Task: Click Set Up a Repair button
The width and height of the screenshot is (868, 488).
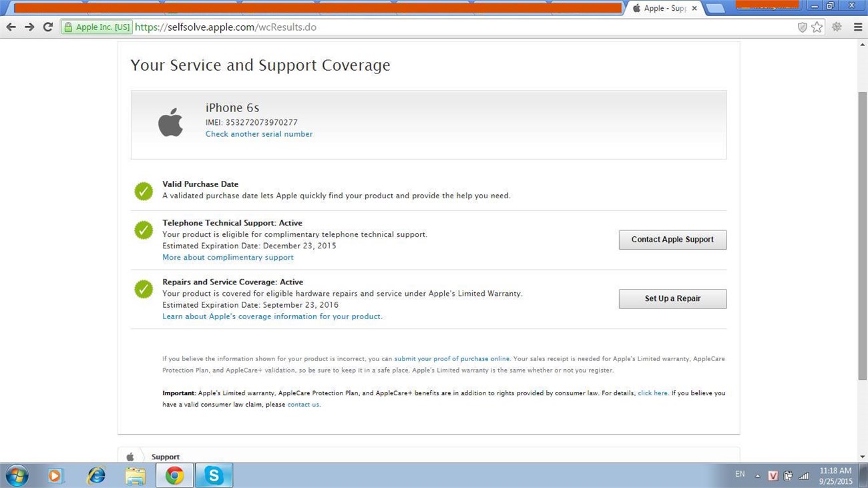Action: 672,298
